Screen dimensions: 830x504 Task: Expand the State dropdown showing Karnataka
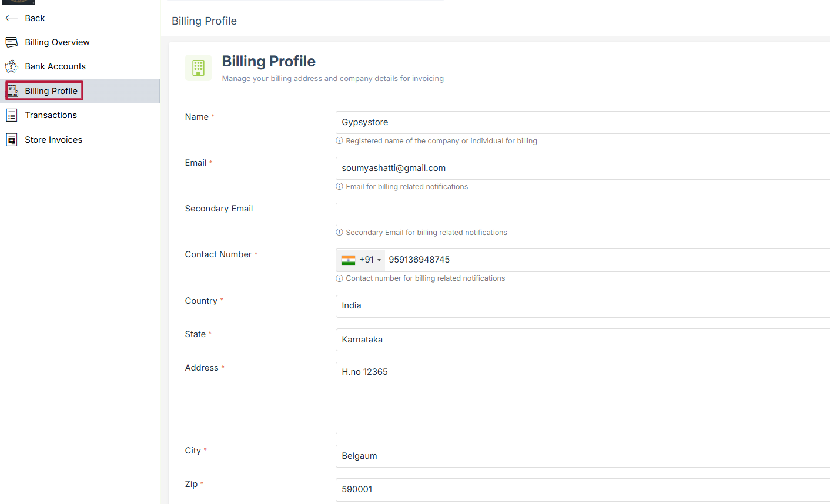582,340
